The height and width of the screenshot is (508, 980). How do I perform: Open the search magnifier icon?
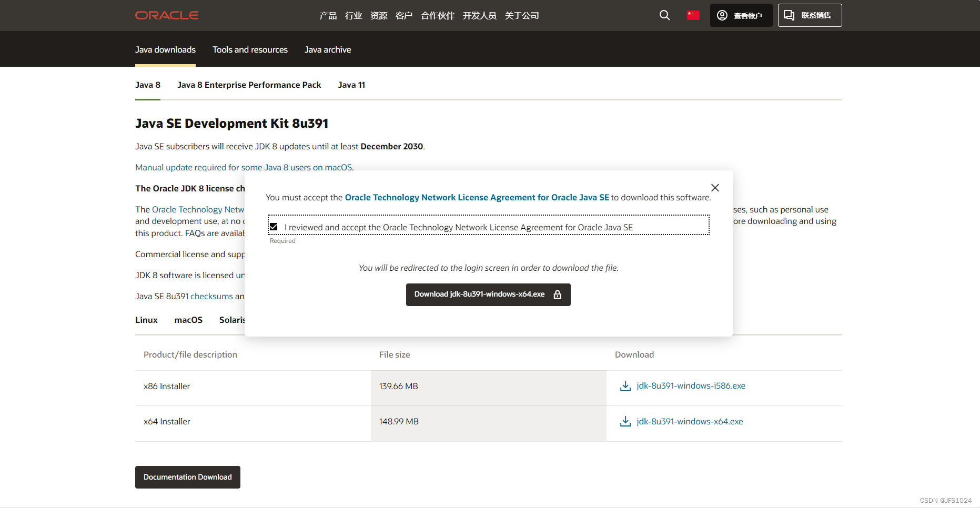(665, 15)
